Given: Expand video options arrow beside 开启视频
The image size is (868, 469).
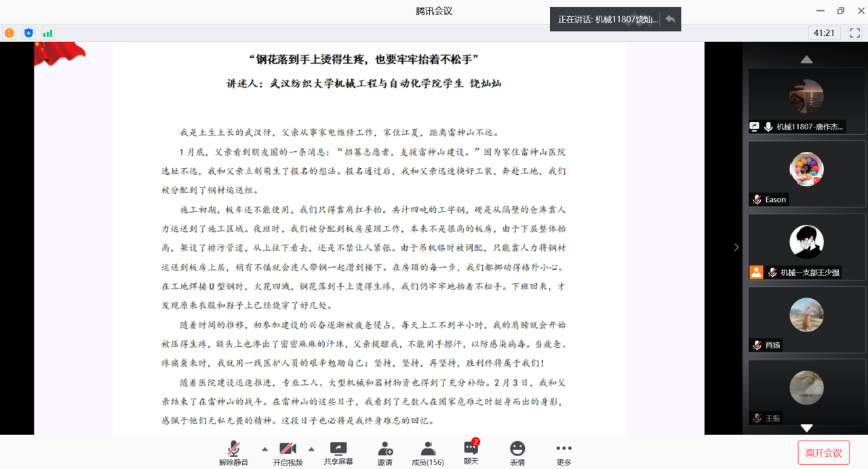Looking at the screenshot, I should click(311, 449).
